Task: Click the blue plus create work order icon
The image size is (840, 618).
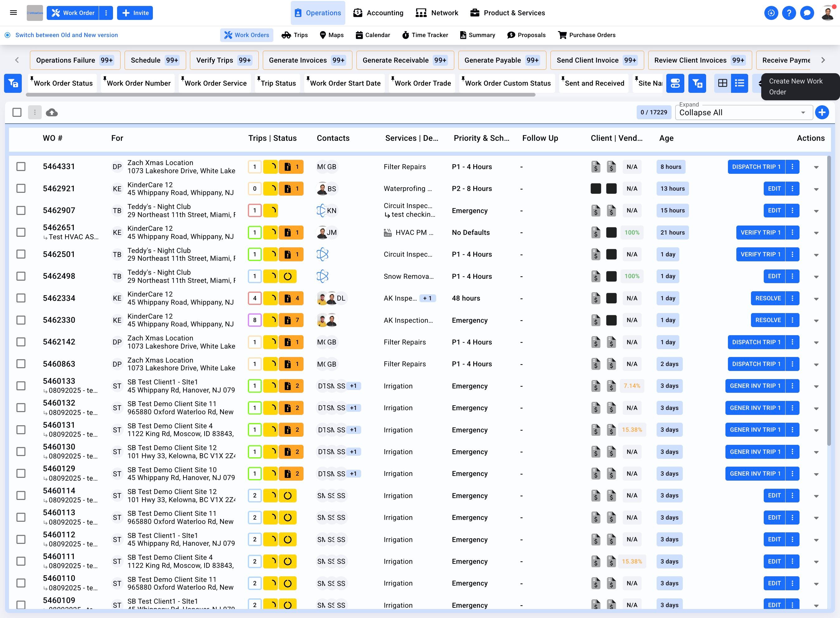Action: click(822, 112)
